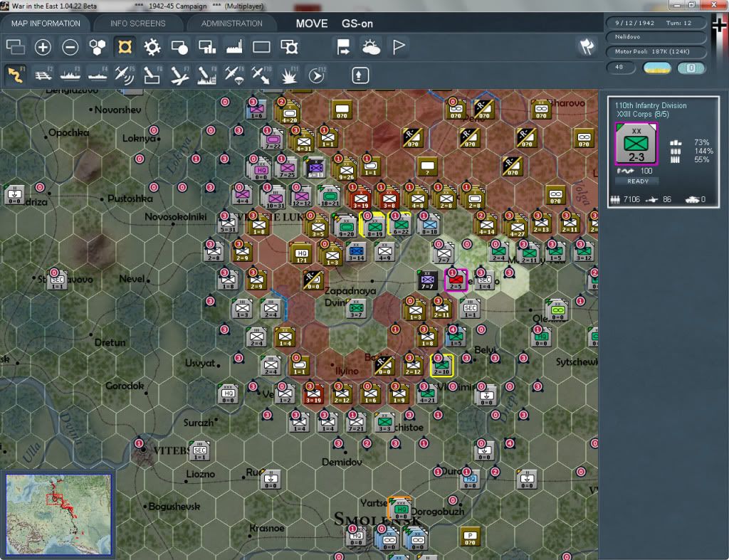Screen dimensions: 729x560
Task: Select the purple 7=7 unit counter
Action: point(427,280)
